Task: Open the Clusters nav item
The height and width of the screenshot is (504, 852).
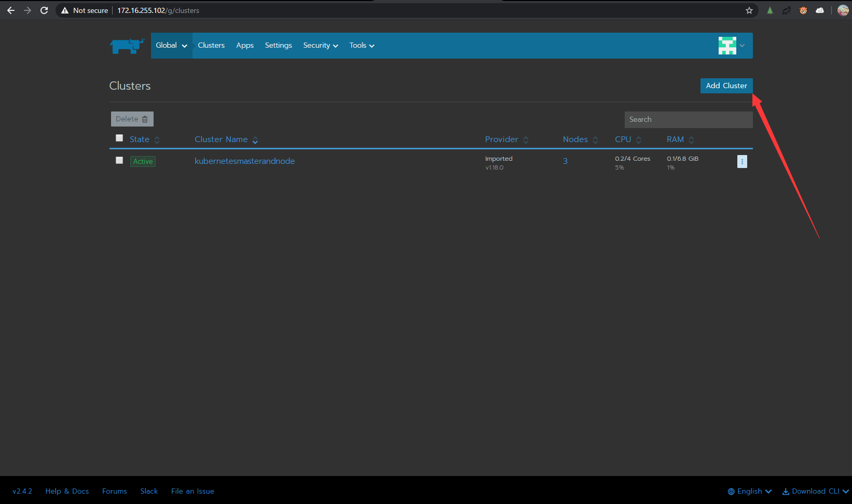Action: pos(211,46)
